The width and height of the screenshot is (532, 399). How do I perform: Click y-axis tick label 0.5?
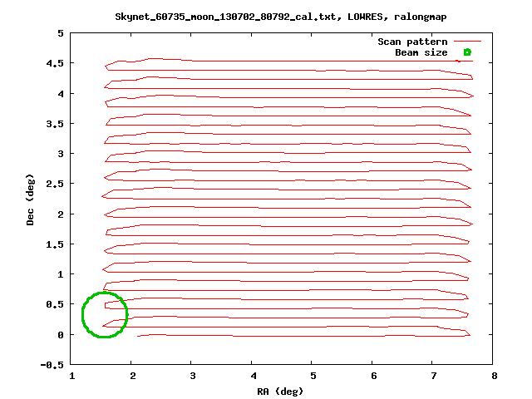click(55, 304)
